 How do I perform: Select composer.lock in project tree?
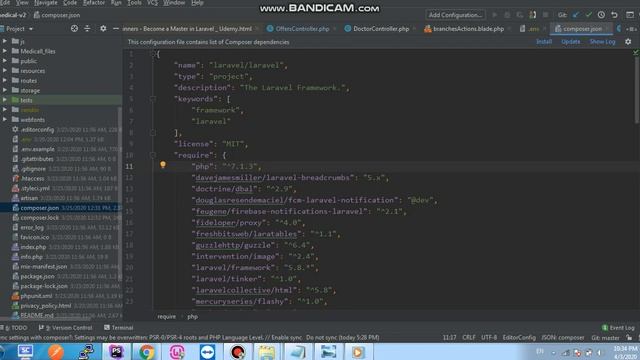39,218
